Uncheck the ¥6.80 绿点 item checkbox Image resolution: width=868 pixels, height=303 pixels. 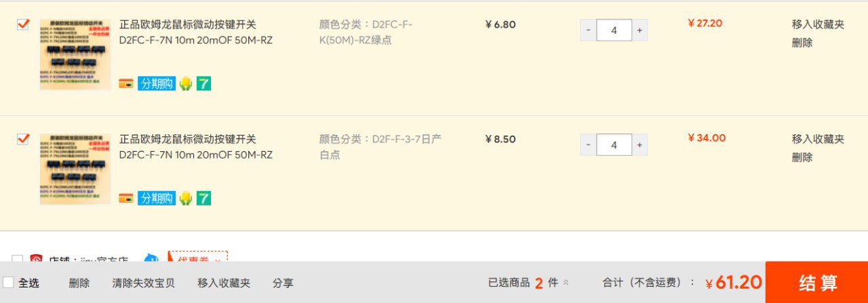[x=23, y=24]
